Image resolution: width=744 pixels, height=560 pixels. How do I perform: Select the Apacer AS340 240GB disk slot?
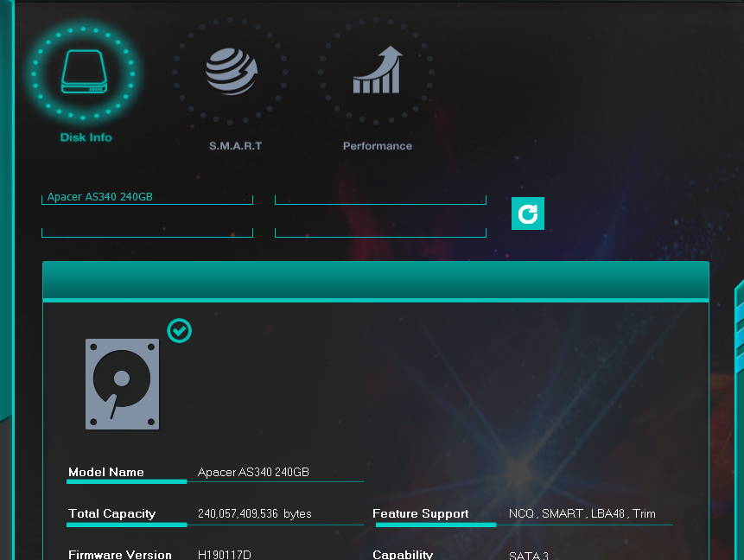click(147, 198)
